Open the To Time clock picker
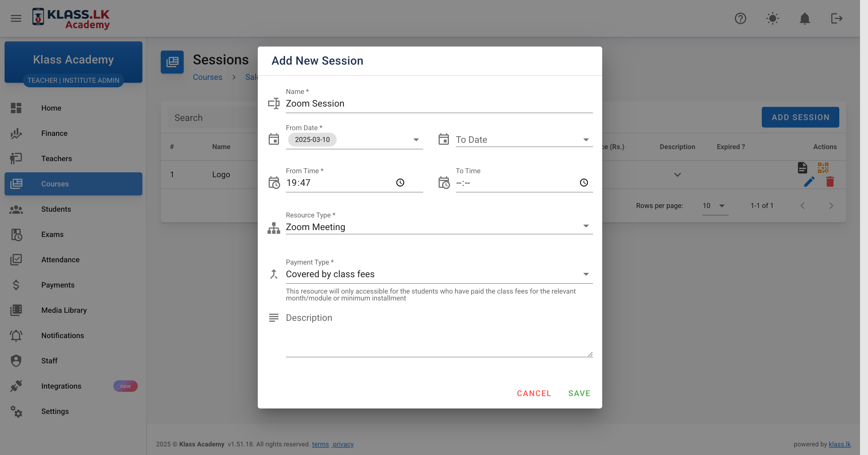The width and height of the screenshot is (868, 455). (x=584, y=182)
